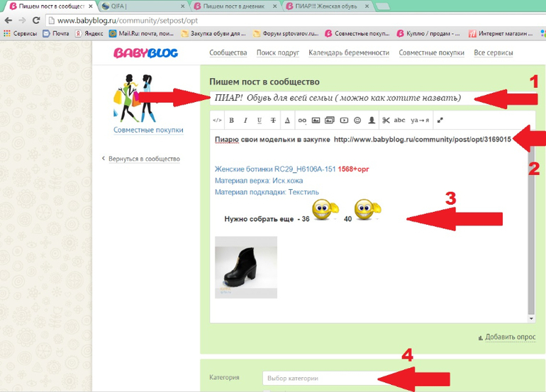The image size is (546, 392).
Task: Click the underline formatting icon
Action: (260, 121)
